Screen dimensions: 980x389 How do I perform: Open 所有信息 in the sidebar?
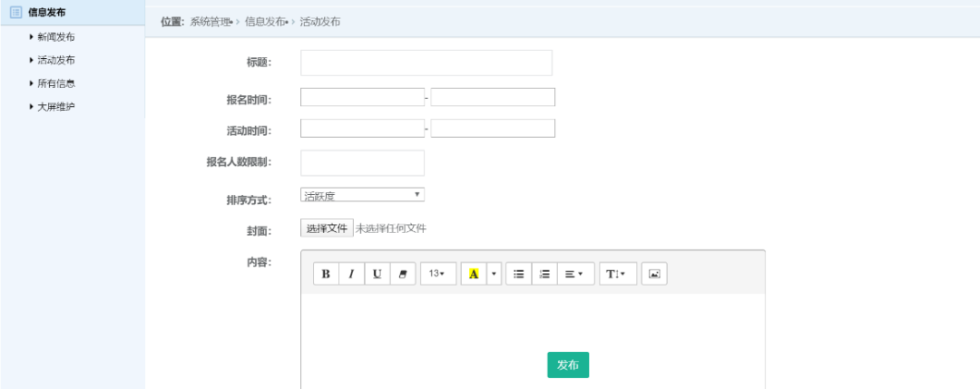56,83
